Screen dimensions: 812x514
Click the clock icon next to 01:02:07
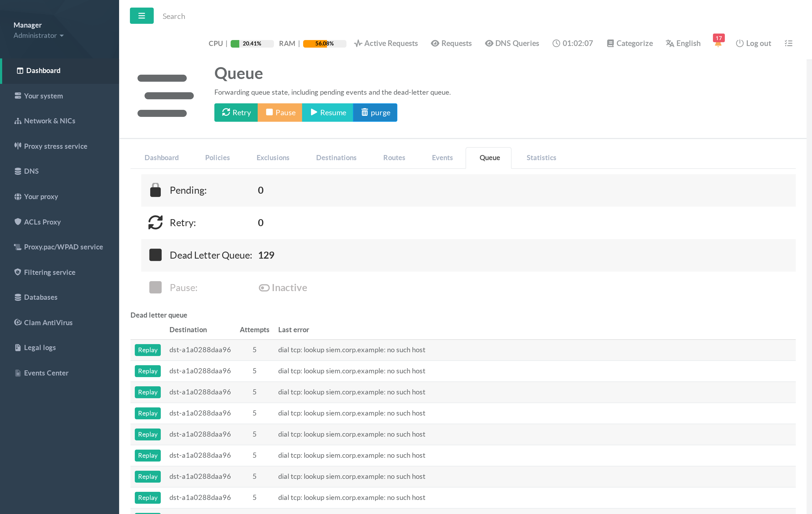(556, 43)
